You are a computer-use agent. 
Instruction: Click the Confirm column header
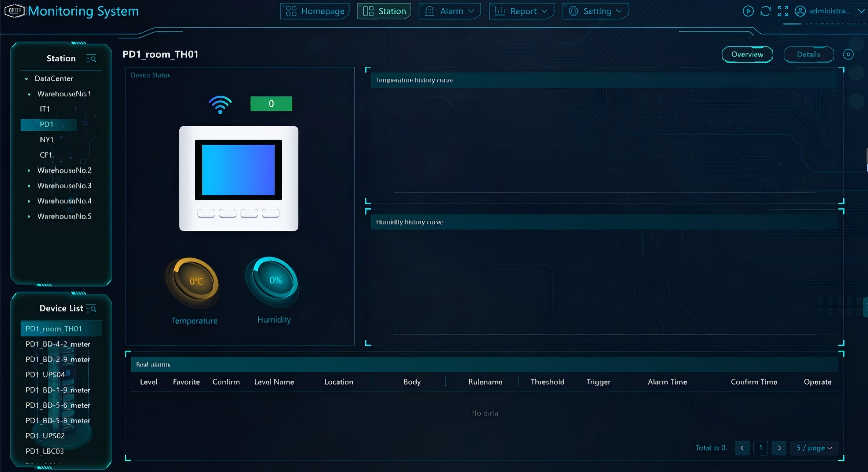tap(226, 382)
